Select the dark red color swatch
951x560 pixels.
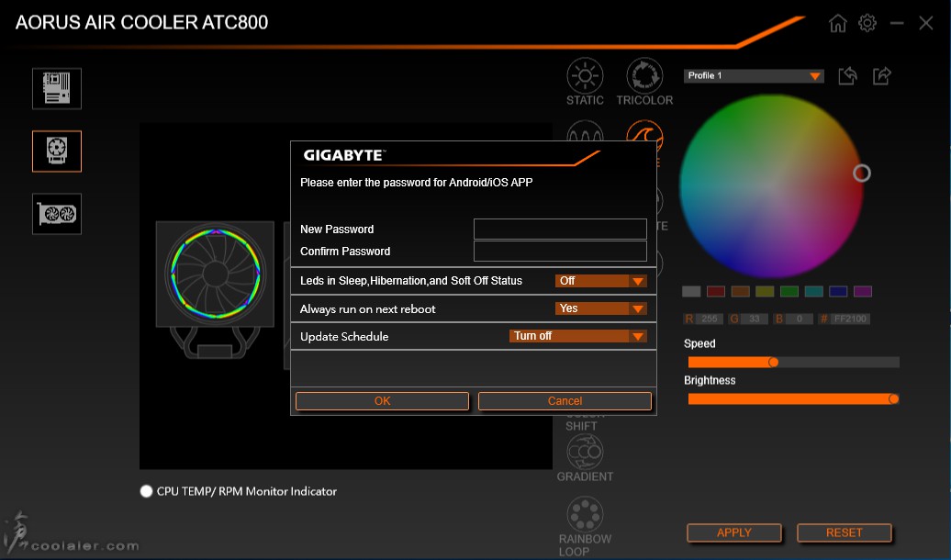[716, 292]
